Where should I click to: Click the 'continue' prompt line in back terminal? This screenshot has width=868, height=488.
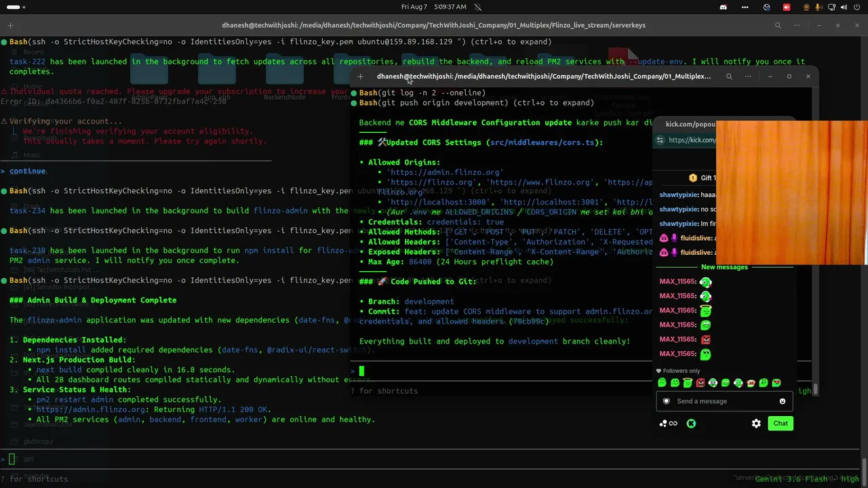27,171
